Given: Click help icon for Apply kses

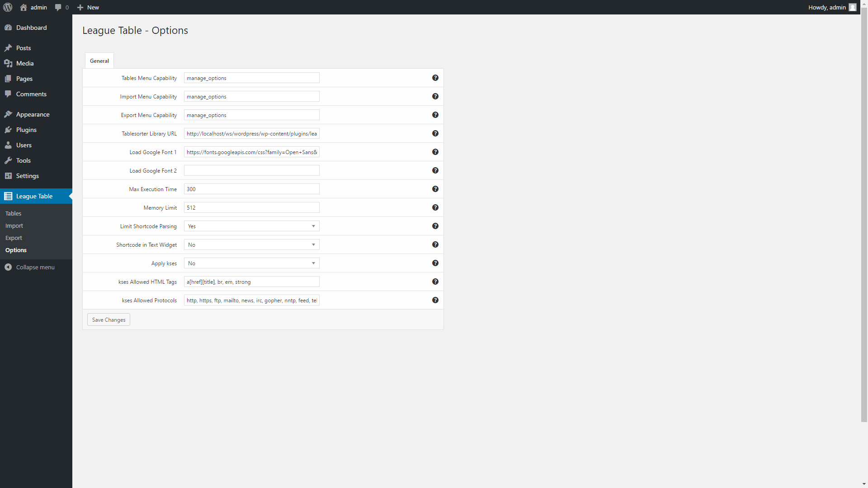Looking at the screenshot, I should click(435, 263).
